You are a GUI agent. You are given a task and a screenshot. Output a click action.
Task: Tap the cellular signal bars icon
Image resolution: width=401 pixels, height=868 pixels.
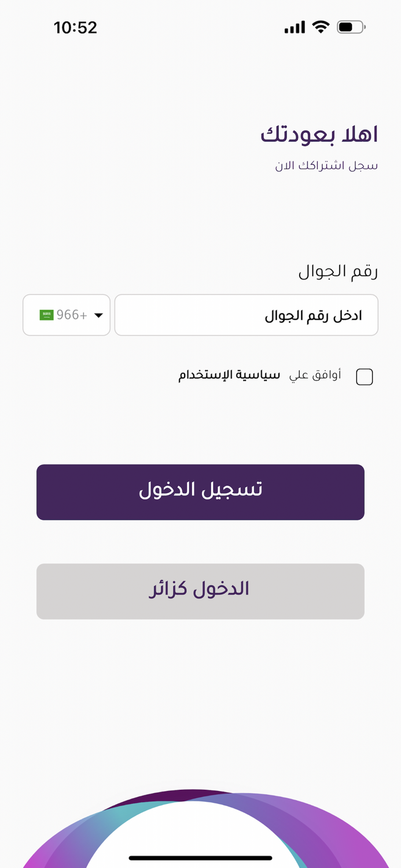coord(295,27)
